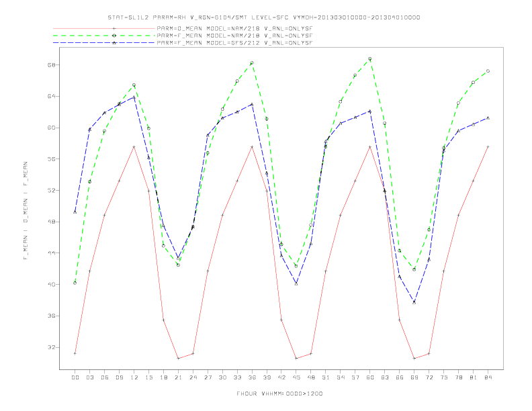Click the x-axis tick label 51
The image size is (532, 411).
(x=326, y=377)
